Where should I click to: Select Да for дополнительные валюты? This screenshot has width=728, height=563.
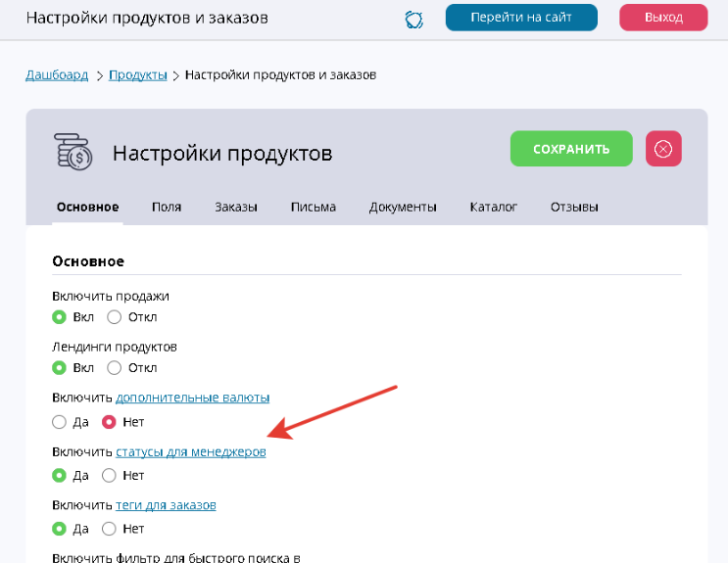[x=60, y=422]
